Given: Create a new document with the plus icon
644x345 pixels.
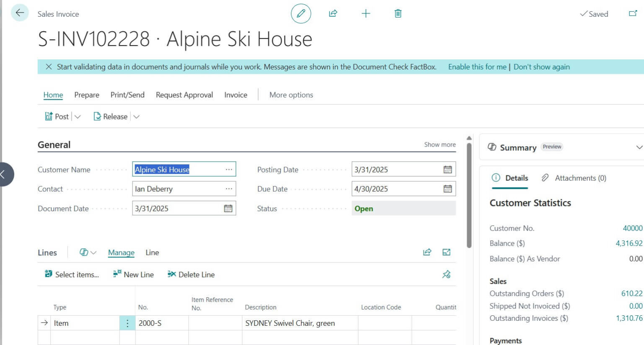Looking at the screenshot, I should tap(365, 13).
